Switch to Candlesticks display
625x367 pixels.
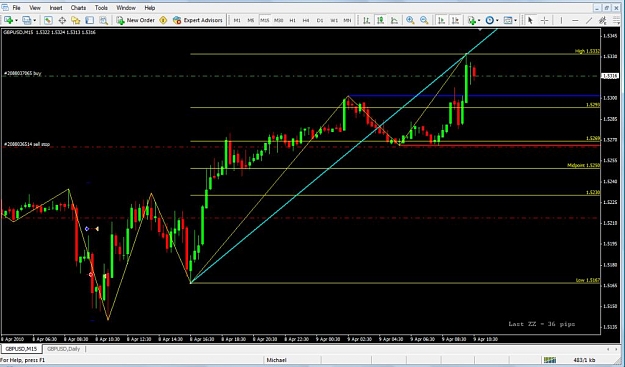point(380,20)
